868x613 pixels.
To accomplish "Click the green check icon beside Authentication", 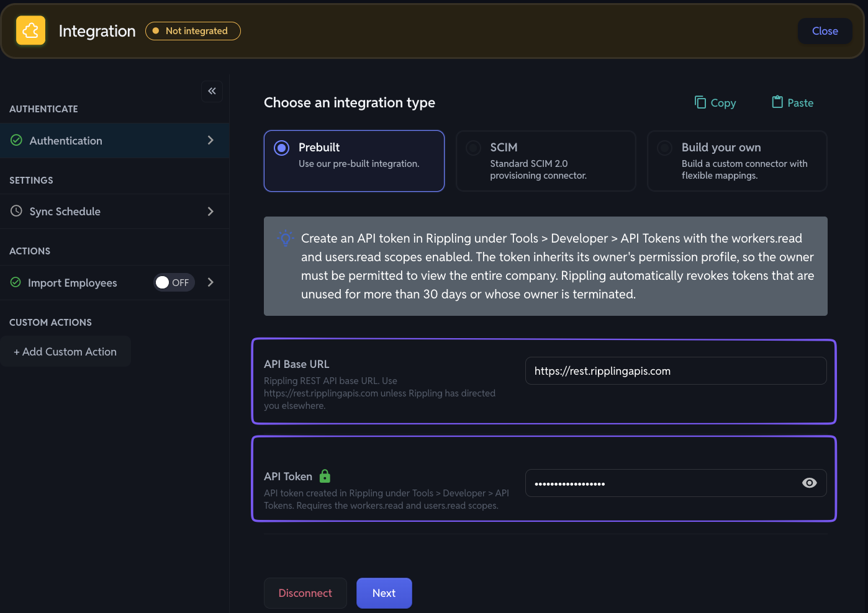I will [x=17, y=140].
